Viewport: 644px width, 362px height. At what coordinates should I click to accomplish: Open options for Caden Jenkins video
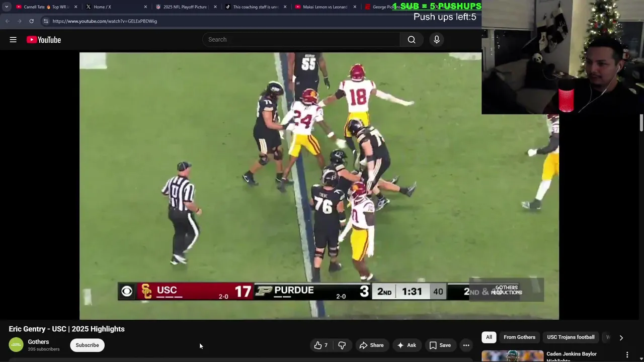(627, 355)
